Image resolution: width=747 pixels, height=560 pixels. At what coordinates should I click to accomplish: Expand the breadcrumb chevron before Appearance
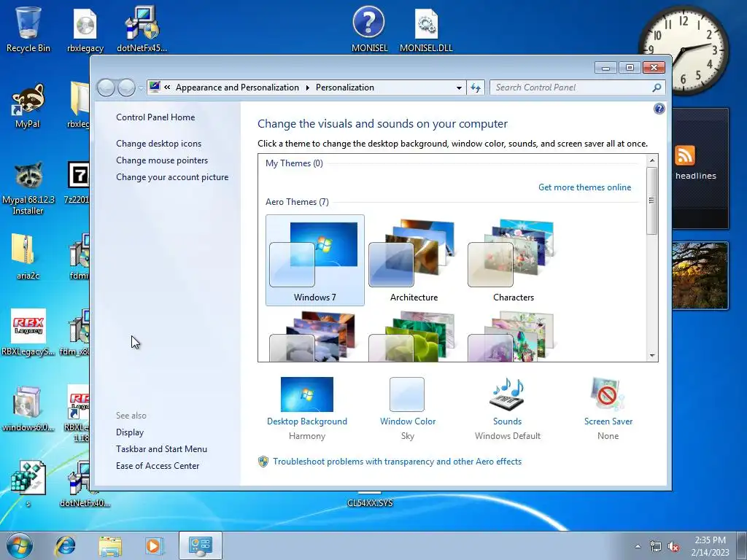click(167, 87)
